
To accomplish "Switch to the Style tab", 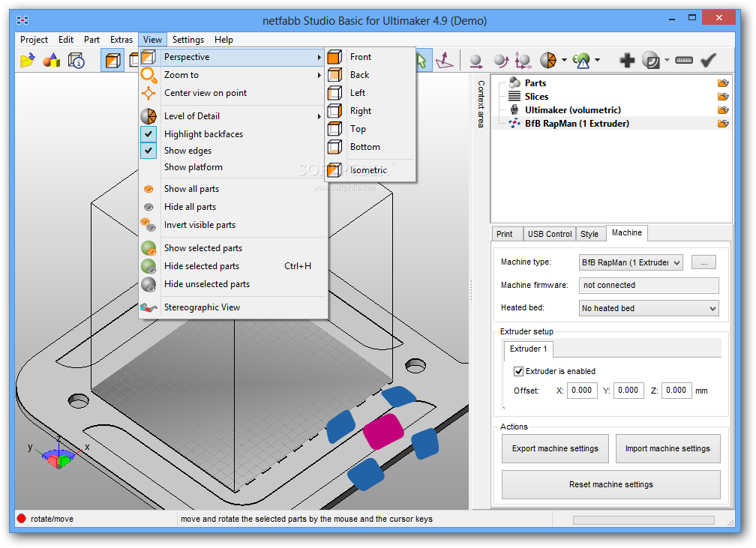I will (x=589, y=234).
